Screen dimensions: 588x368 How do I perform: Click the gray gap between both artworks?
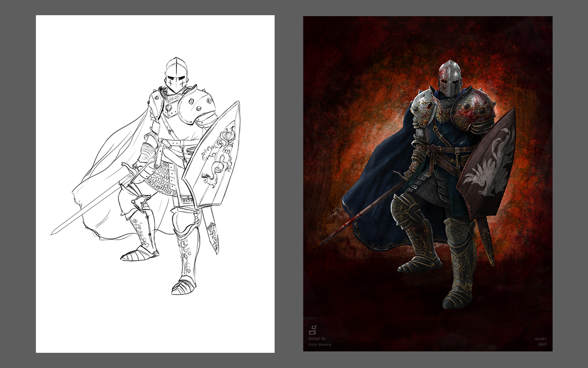coord(288,184)
